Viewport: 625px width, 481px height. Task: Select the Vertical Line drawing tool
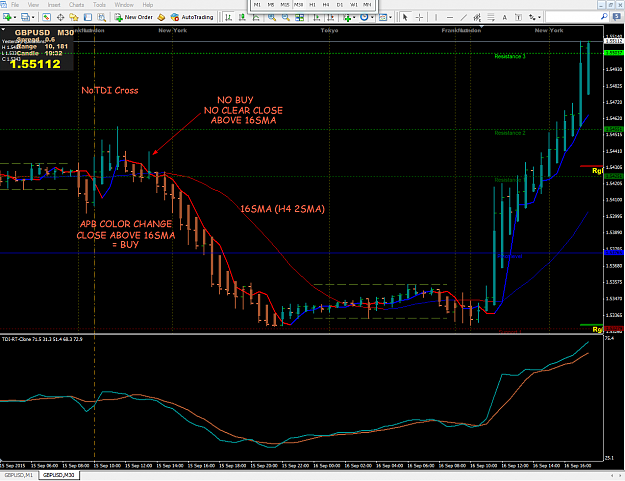point(436,17)
